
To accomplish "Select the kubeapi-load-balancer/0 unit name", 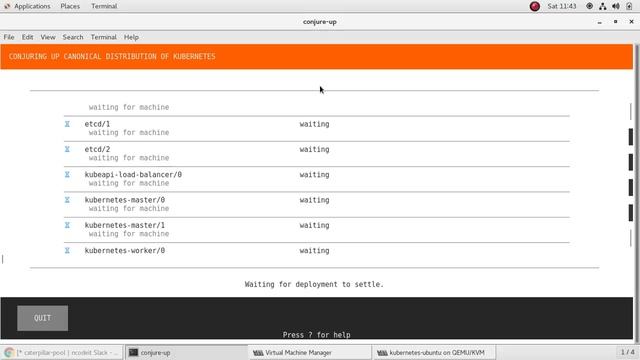I will tap(133, 175).
